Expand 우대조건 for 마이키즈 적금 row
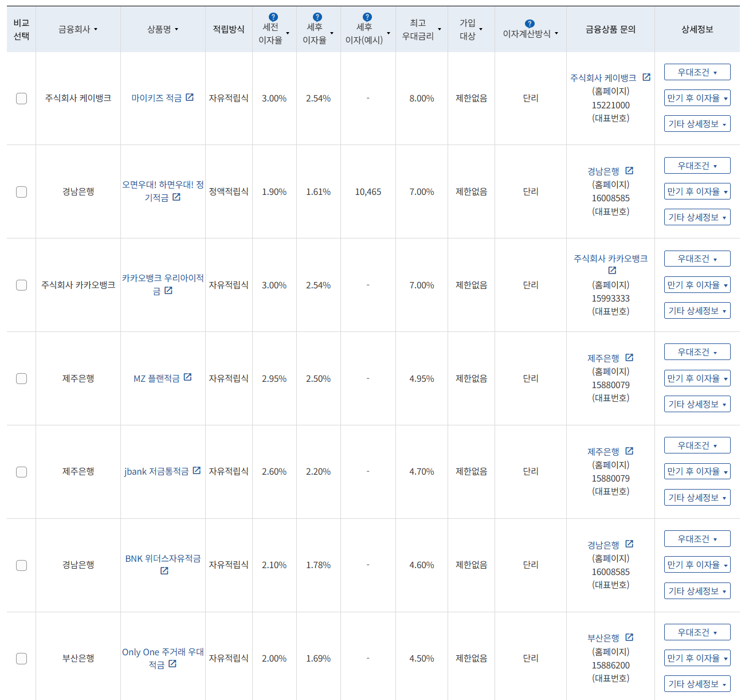 point(697,72)
